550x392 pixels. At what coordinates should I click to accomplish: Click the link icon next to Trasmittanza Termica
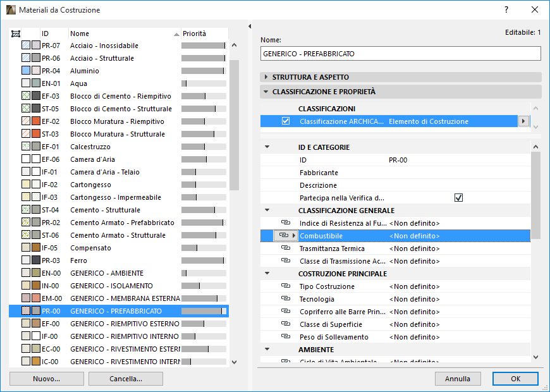click(x=286, y=248)
